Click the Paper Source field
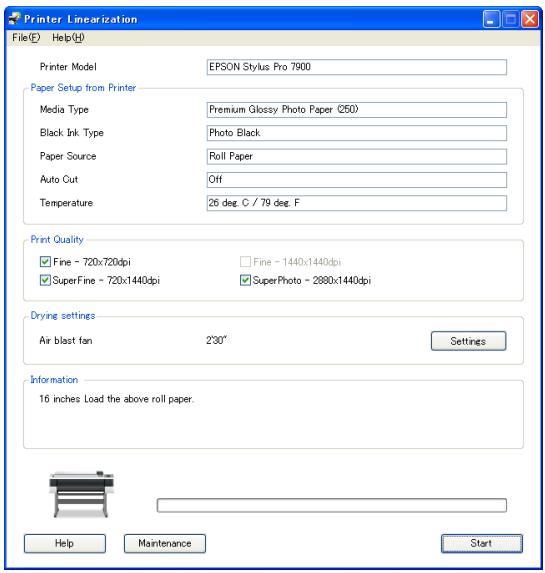 [356, 156]
